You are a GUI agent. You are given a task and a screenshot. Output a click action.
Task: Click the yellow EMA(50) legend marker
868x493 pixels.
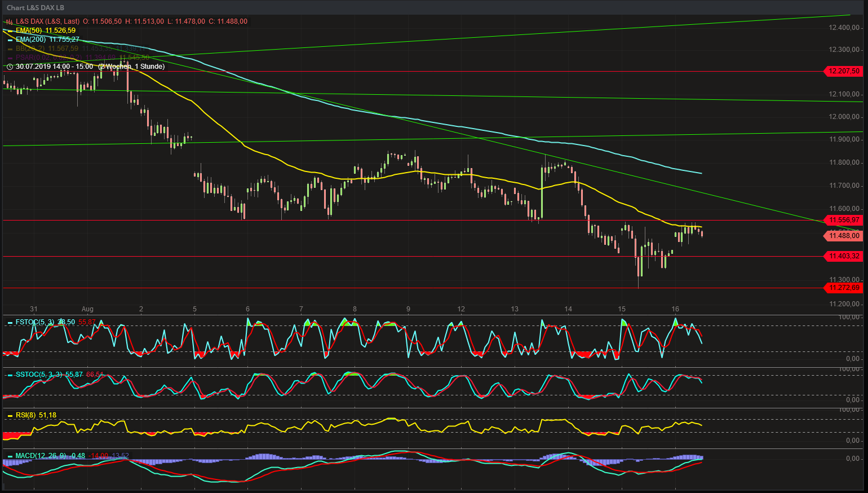click(x=10, y=30)
